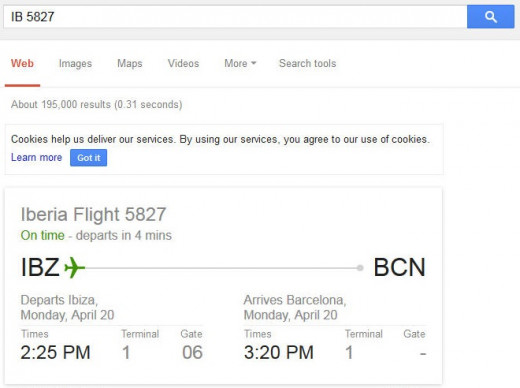This screenshot has width=520, height=388.
Task: Click the On time status text
Action: [42, 235]
